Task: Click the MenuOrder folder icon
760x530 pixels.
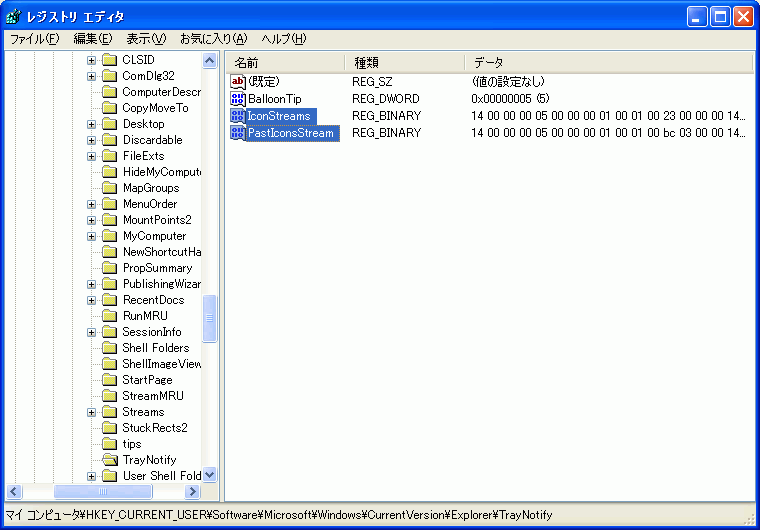Action: [110, 204]
